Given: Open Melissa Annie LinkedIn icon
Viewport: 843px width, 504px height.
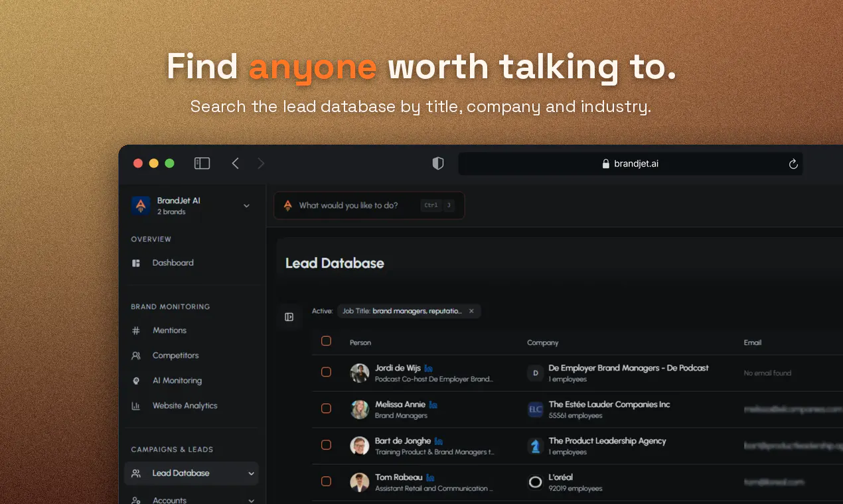Looking at the screenshot, I should [x=433, y=405].
